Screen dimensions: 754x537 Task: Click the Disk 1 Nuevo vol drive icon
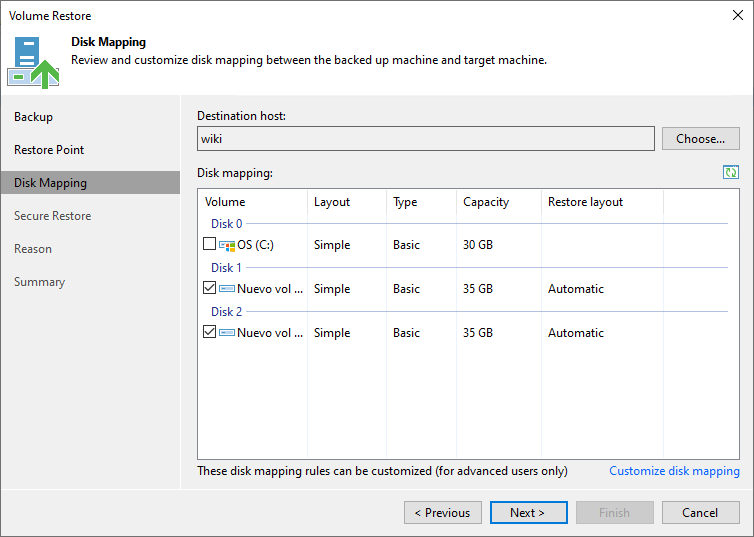coord(227,289)
